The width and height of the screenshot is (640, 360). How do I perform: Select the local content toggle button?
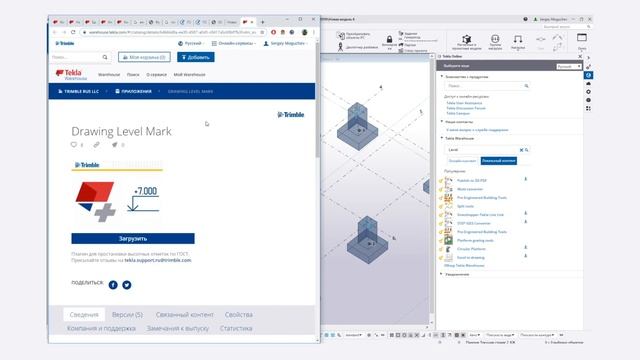(x=498, y=161)
